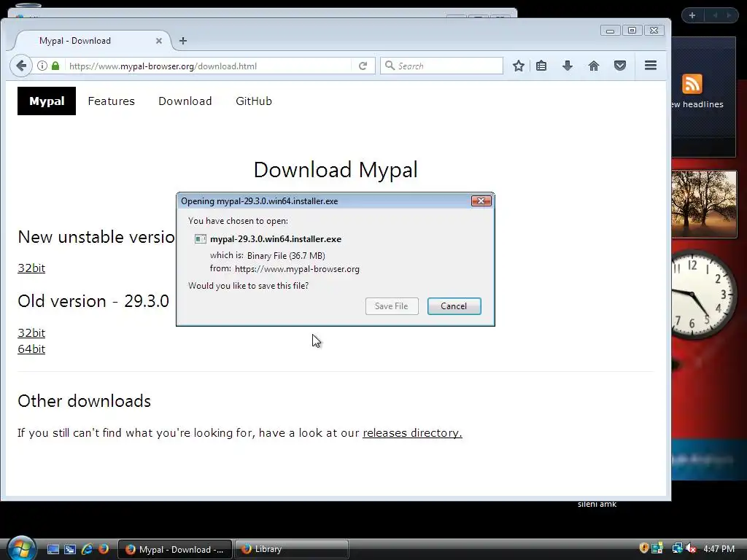The height and width of the screenshot is (560, 747).
Task: Open the Features nav item
Action: [111, 101]
